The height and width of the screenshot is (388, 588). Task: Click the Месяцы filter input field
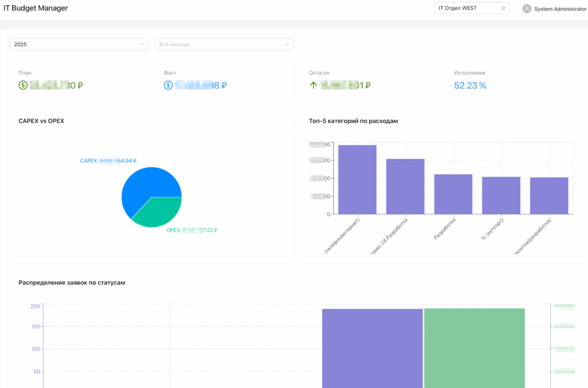point(224,44)
